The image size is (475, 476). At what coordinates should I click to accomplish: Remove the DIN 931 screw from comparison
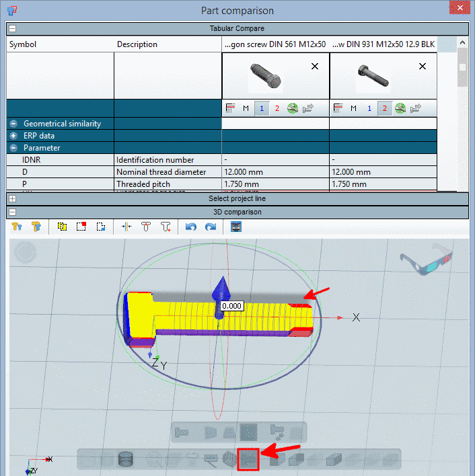423,67
